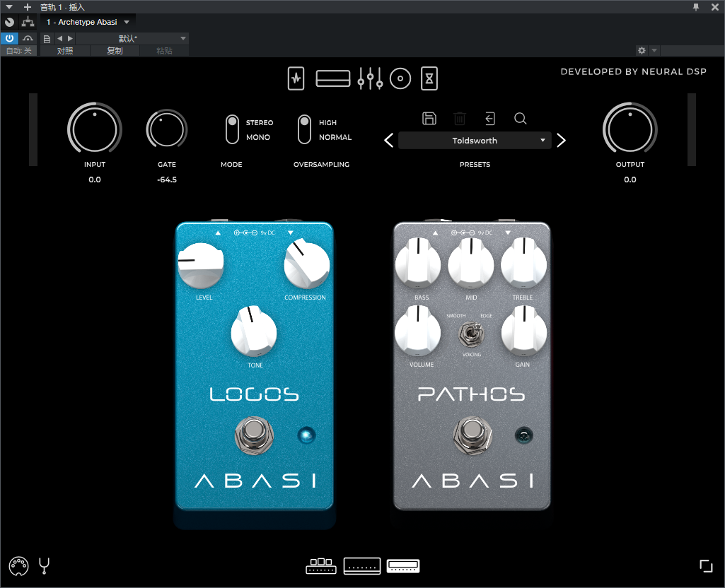Import preset with arrow-into-box icon
Screen dimensions: 725x588
[490, 119]
